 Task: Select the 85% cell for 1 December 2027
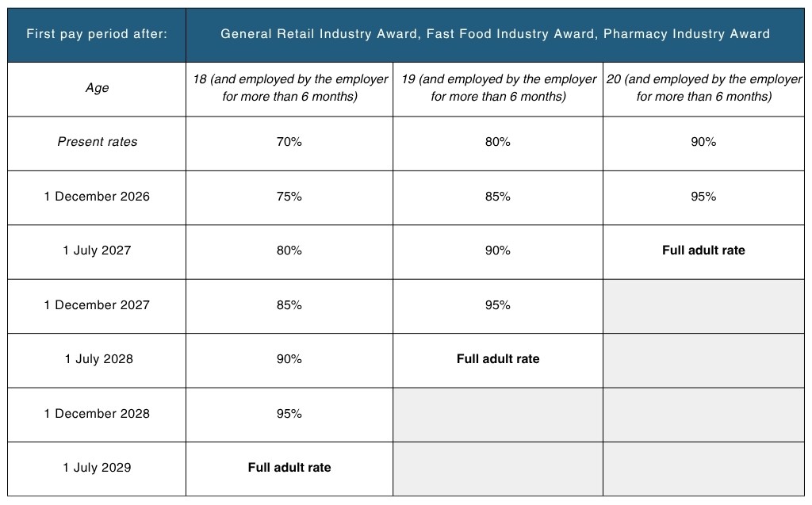pyautogui.click(x=289, y=305)
